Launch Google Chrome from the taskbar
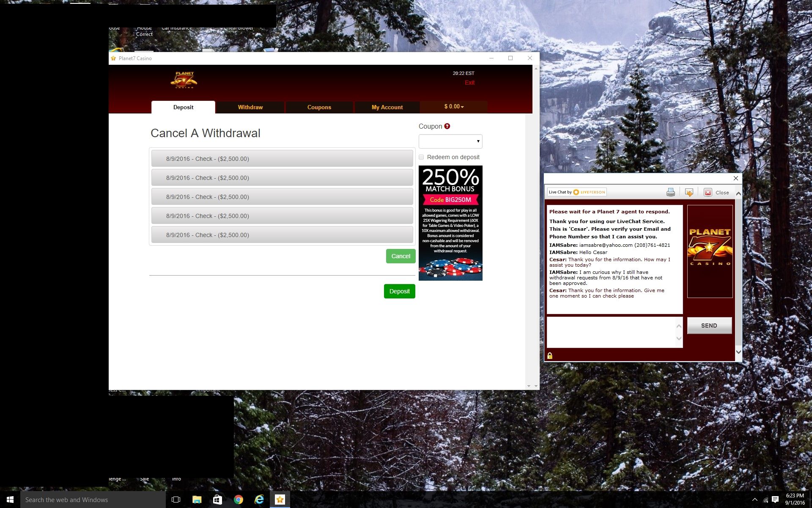This screenshot has width=812, height=508. (x=238, y=500)
